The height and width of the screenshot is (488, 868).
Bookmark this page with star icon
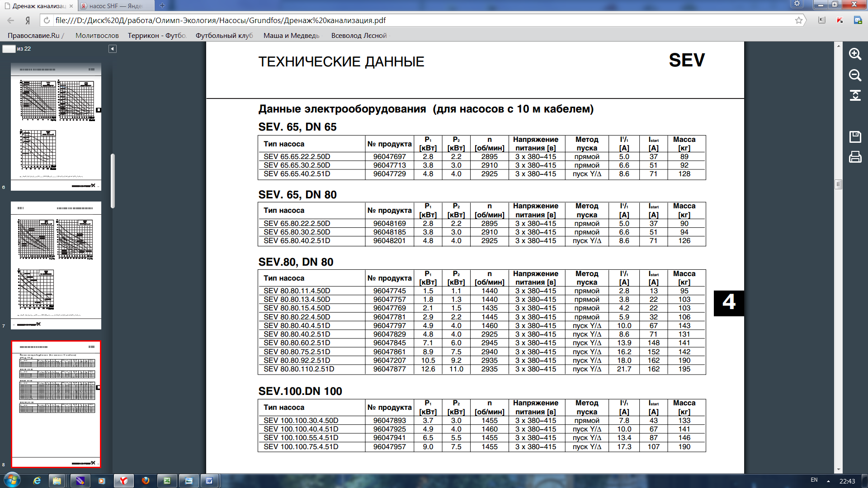pos(799,20)
